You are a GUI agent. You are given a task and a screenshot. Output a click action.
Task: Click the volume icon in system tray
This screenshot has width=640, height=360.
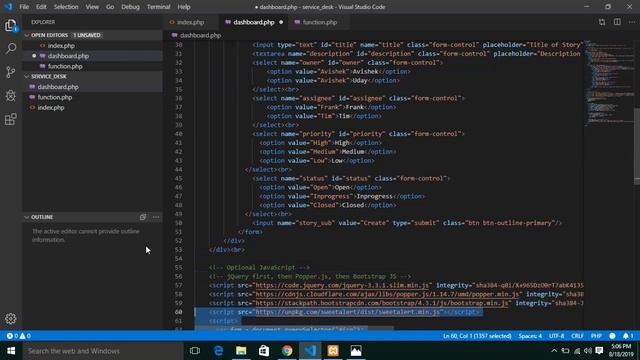588,351
